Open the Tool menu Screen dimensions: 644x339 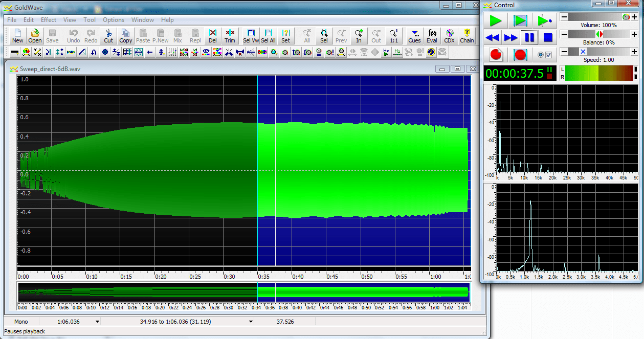tap(90, 20)
